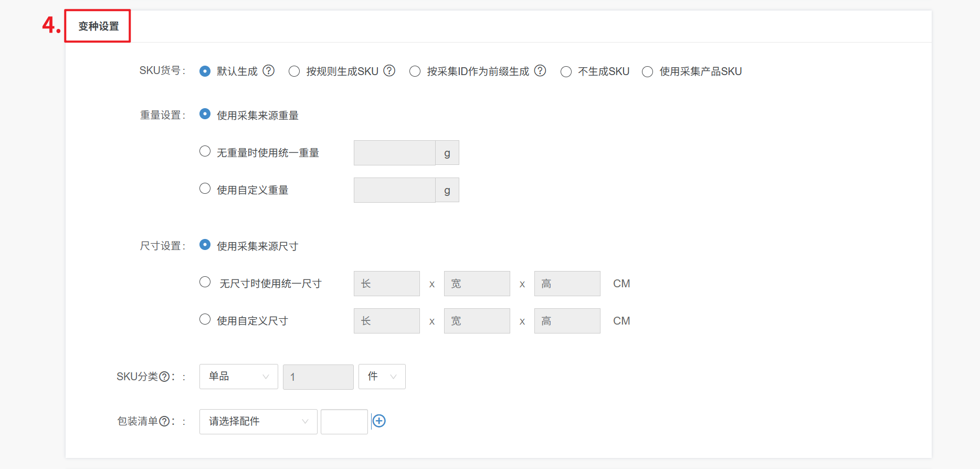Open the 单品 SKU category dropdown

[238, 377]
